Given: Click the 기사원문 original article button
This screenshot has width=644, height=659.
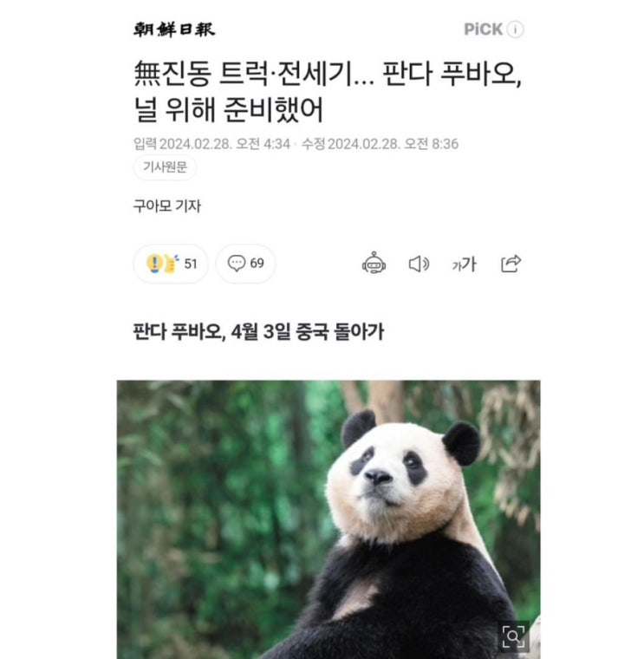Looking at the screenshot, I should [165, 167].
